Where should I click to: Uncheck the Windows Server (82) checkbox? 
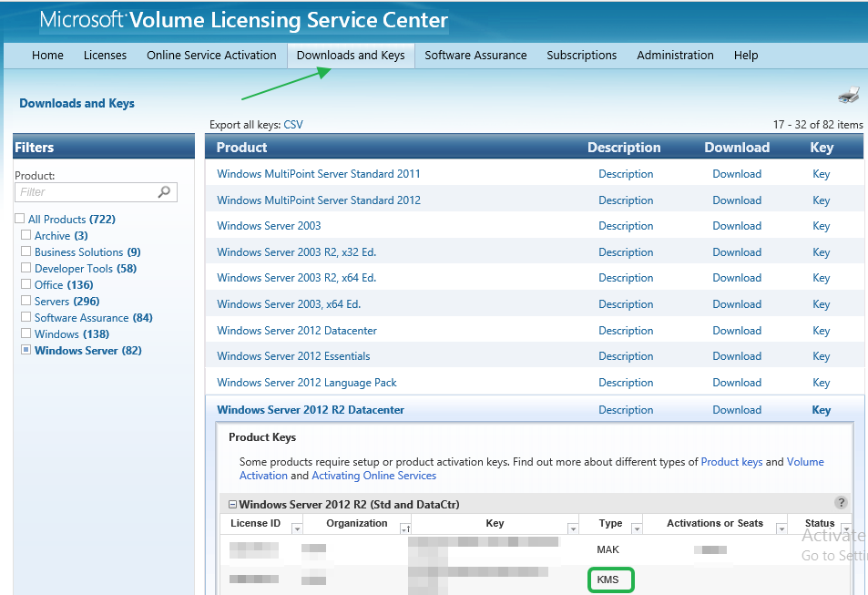click(26, 350)
